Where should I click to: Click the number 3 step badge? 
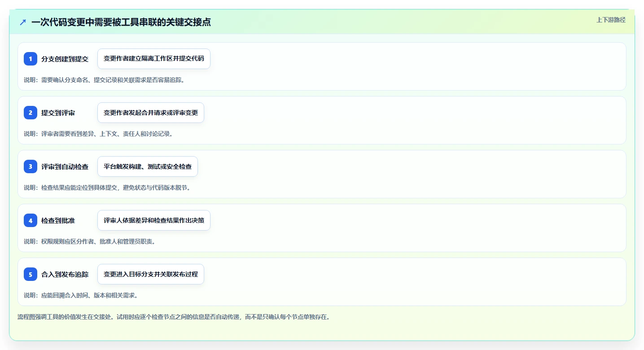pos(31,166)
